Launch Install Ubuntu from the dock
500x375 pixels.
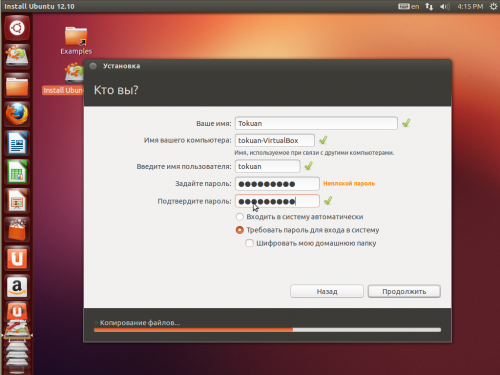17,57
